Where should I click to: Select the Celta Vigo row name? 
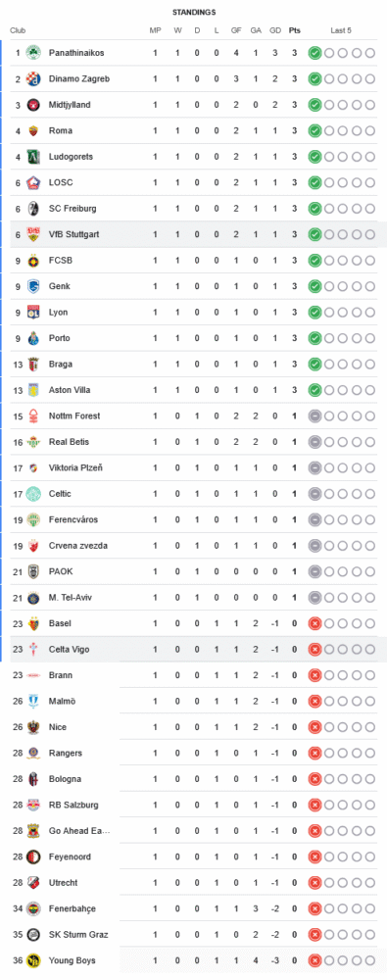69,650
